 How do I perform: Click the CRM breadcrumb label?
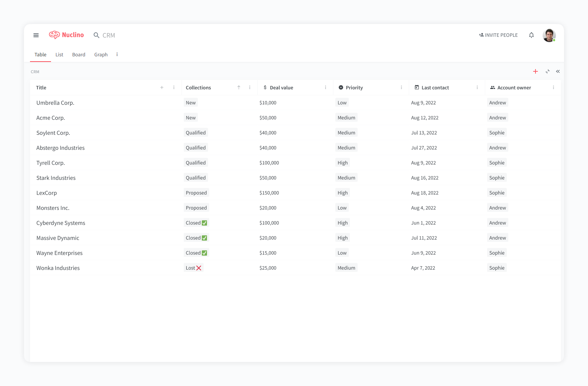click(x=35, y=72)
